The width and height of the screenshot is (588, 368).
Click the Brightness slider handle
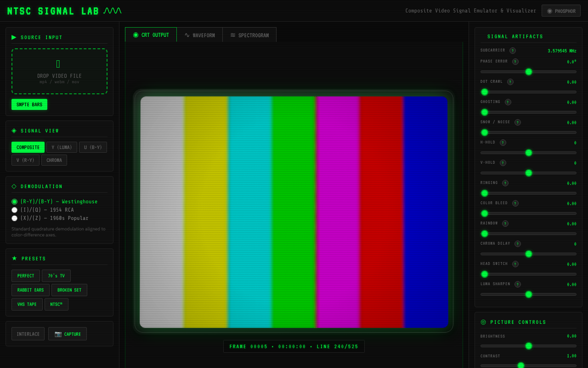[528, 346]
